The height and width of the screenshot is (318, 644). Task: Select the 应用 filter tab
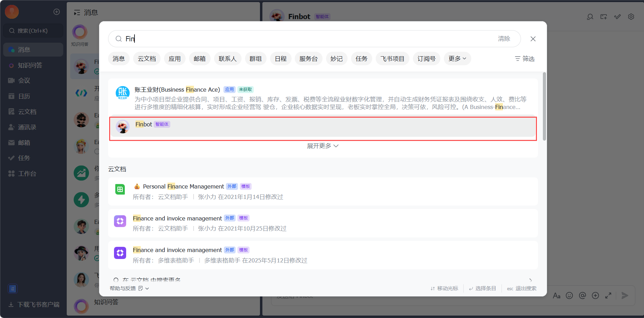pyautogui.click(x=175, y=59)
